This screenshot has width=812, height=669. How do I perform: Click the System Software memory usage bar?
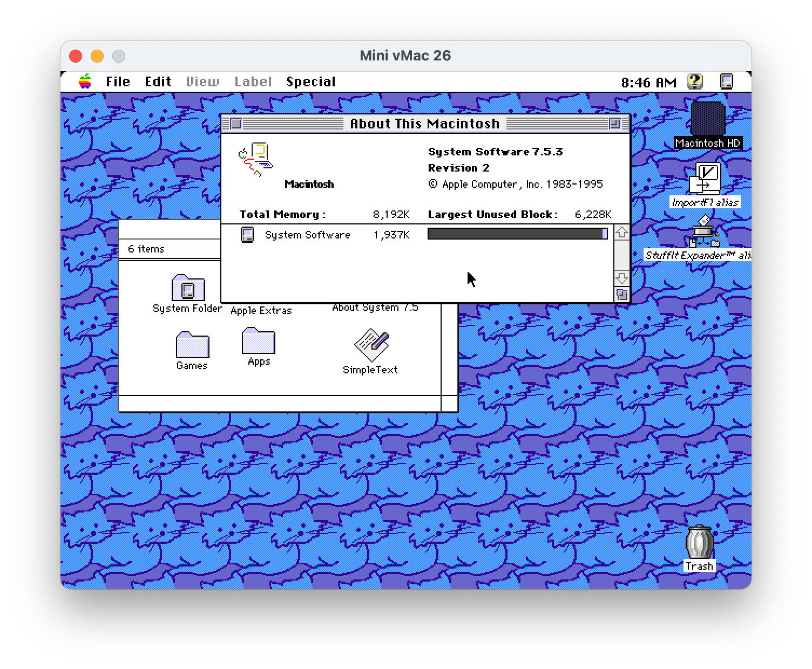[517, 234]
